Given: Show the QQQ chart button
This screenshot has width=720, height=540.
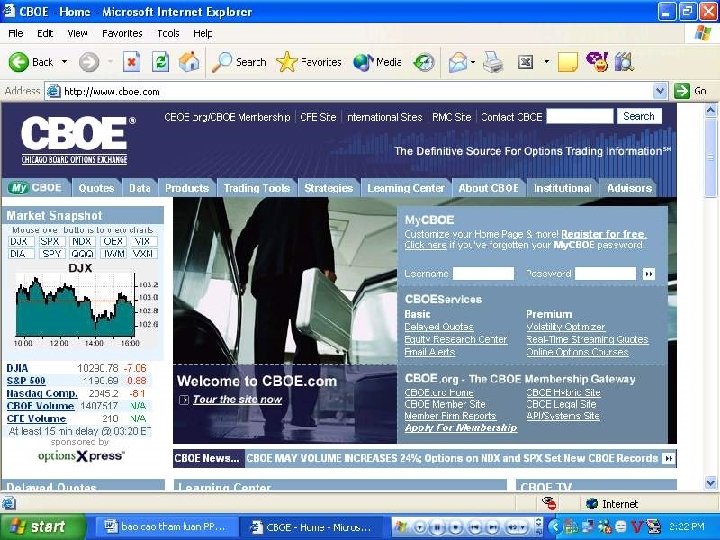Looking at the screenshot, I should tap(82, 253).
